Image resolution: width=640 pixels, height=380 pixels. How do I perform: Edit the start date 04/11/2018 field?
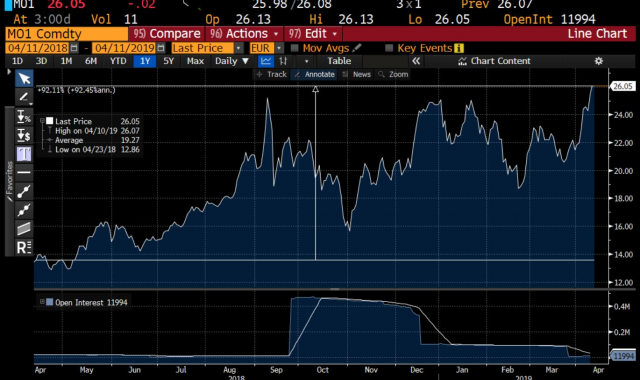point(38,48)
